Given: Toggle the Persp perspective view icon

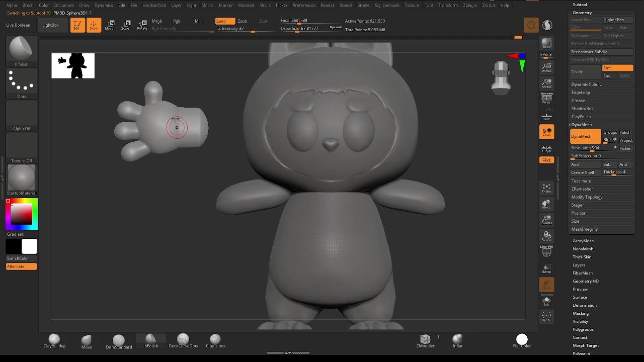Looking at the screenshot, I should click(x=546, y=98).
